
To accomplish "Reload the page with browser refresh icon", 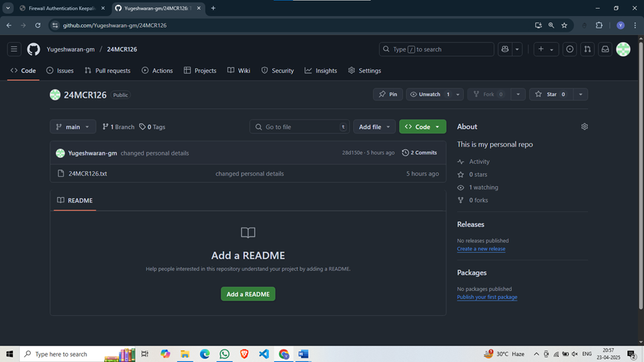I will click(x=38, y=26).
